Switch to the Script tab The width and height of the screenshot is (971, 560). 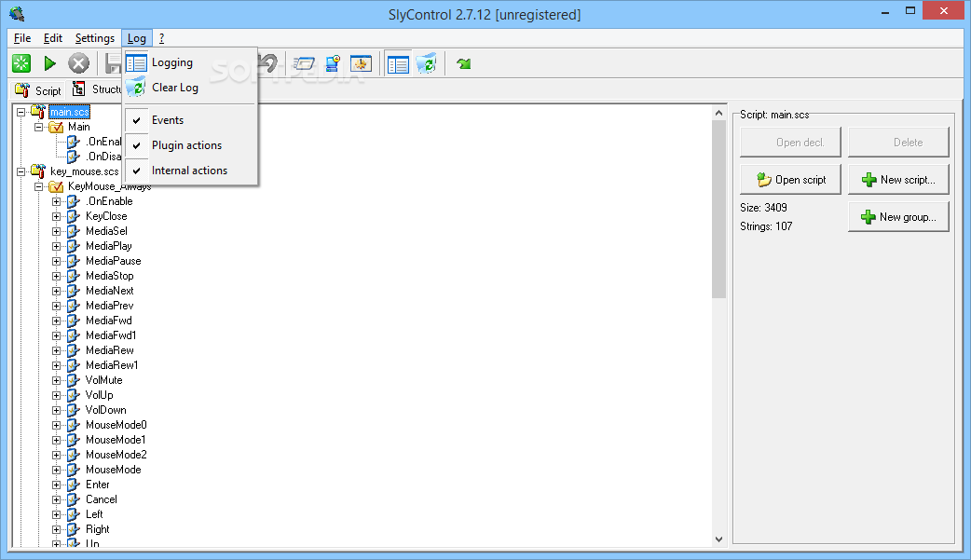[38, 90]
